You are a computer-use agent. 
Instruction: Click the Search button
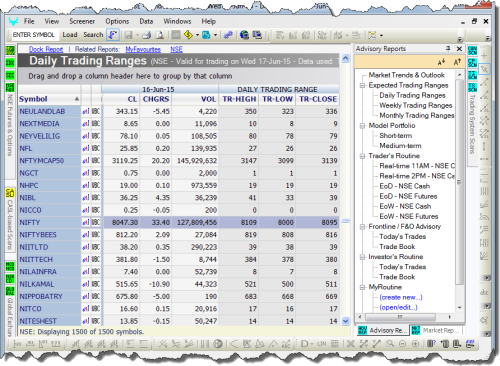(93, 35)
